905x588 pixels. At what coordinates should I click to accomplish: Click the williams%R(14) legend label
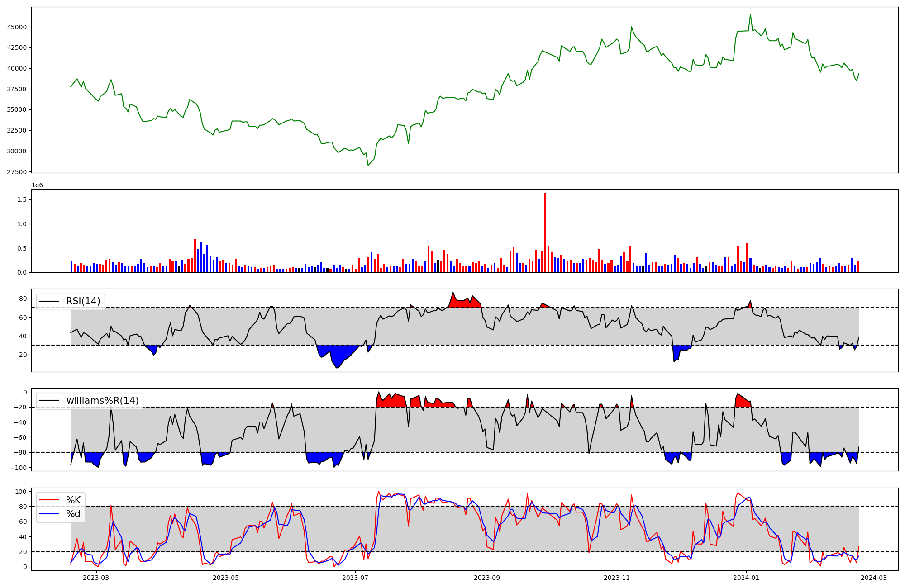click(x=103, y=401)
